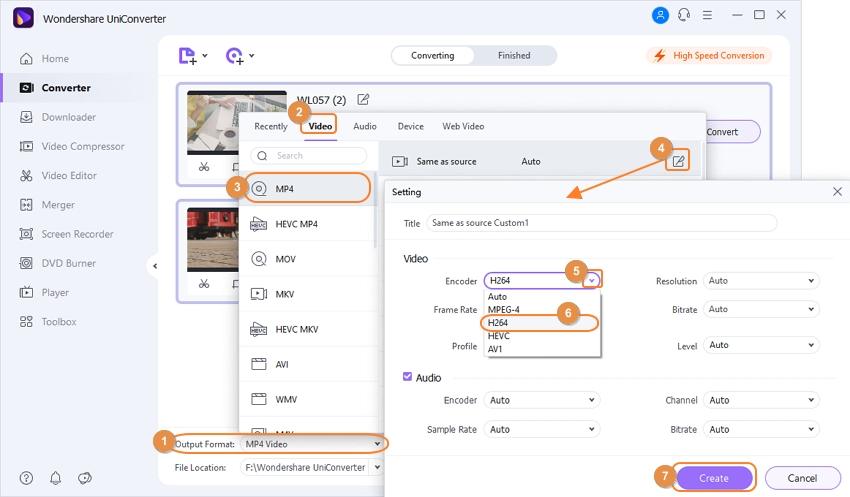Select the MKV format
This screenshot has height=497, width=850.
[x=307, y=294]
